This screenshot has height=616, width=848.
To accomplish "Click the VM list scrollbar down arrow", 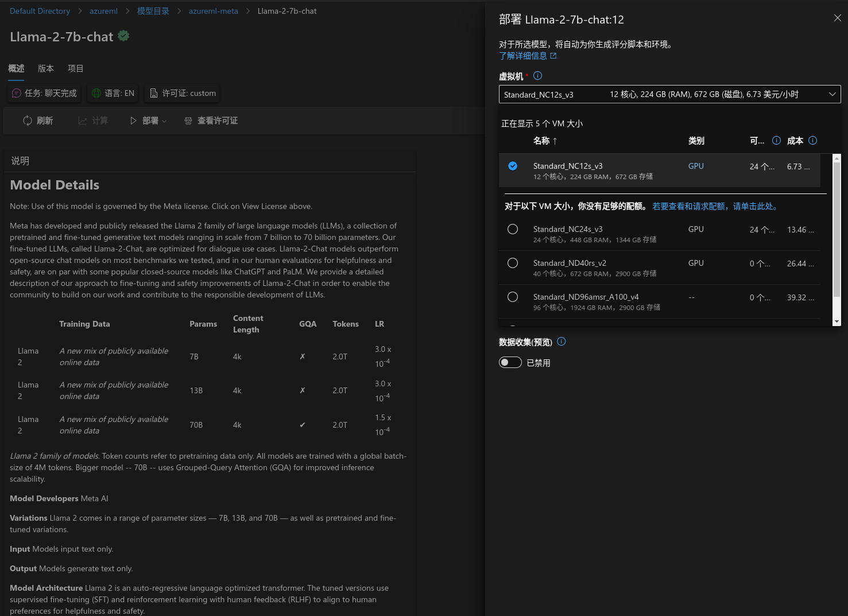I will [837, 321].
